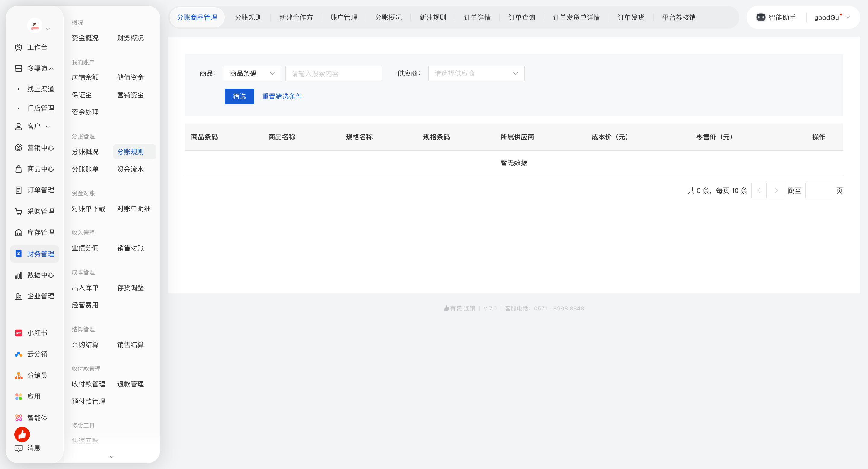Open the goodGu account dropdown
This screenshot has height=469, width=868.
pyautogui.click(x=831, y=17)
